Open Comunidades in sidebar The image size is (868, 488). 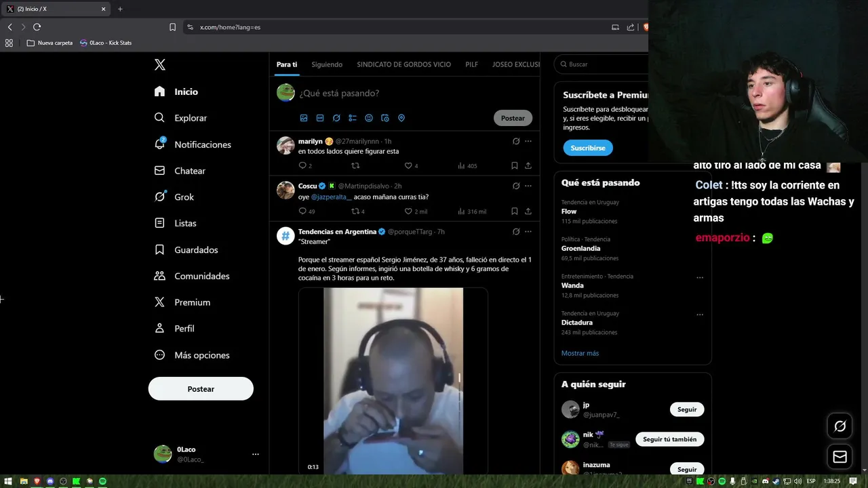(192, 276)
